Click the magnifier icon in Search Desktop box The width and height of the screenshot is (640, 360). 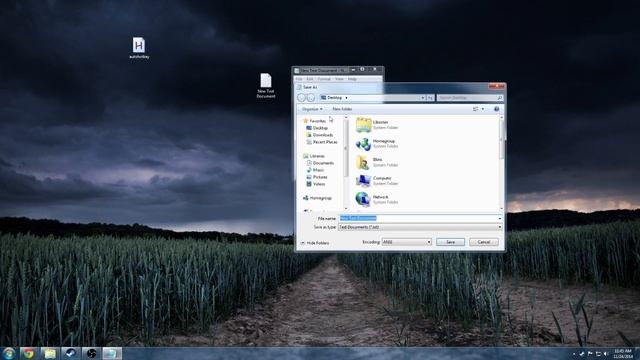click(x=499, y=98)
